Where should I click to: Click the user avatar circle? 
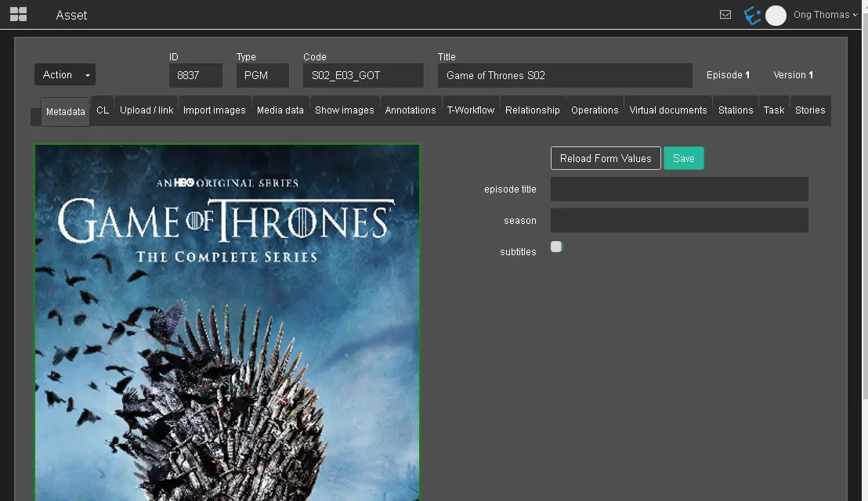776,16
